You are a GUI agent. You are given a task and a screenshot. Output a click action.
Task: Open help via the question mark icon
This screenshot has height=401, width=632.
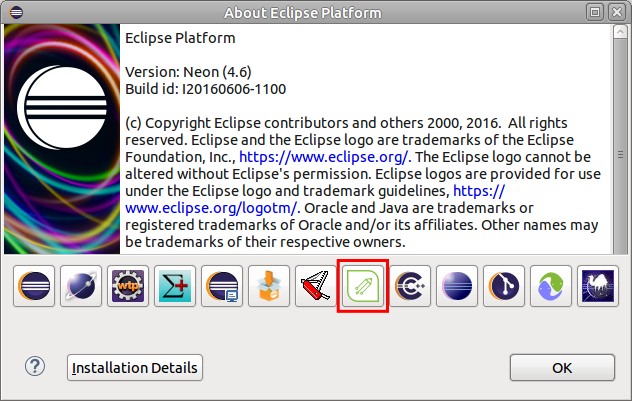click(35, 367)
